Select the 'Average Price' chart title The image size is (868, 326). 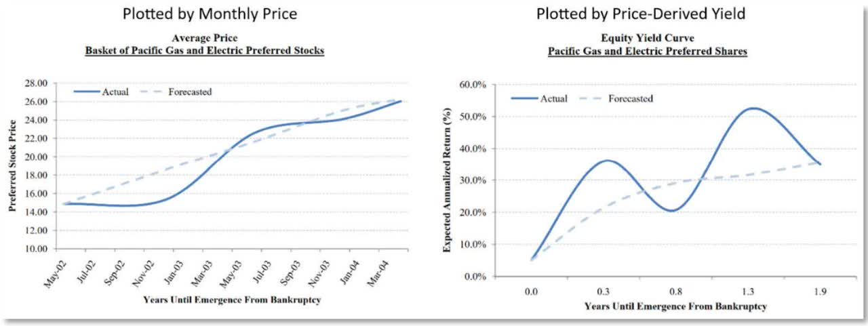pyautogui.click(x=205, y=39)
